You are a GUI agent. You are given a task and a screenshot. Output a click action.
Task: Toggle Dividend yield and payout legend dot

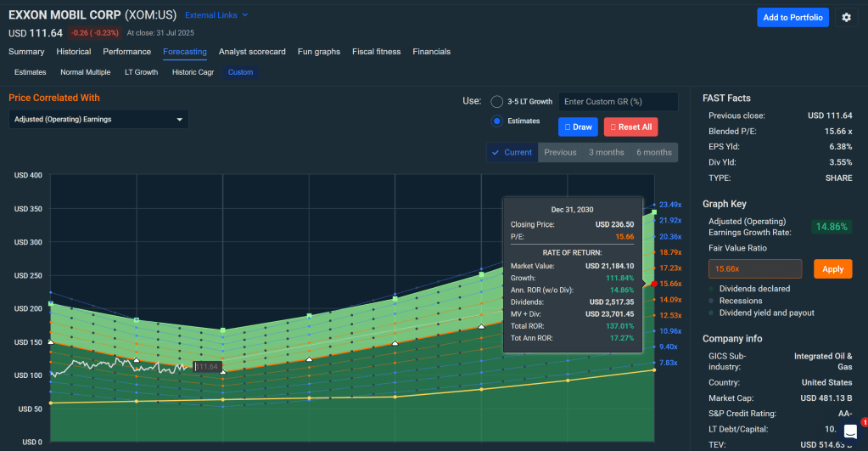[712, 313]
